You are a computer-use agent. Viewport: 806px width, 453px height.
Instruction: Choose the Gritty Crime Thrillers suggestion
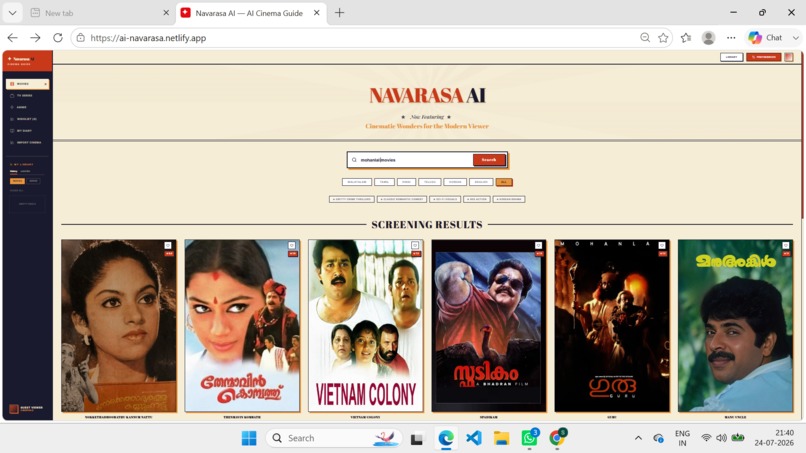pos(352,199)
